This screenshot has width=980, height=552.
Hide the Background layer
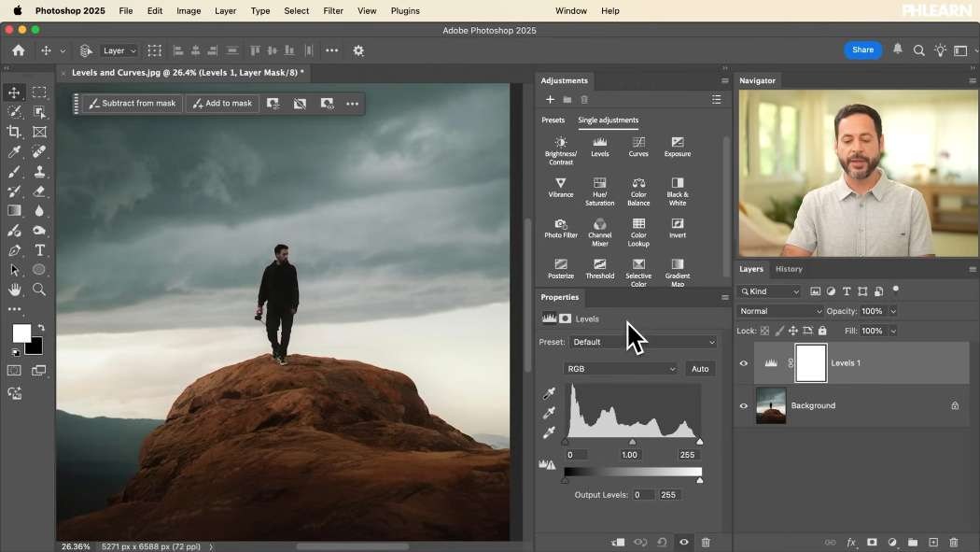point(743,405)
